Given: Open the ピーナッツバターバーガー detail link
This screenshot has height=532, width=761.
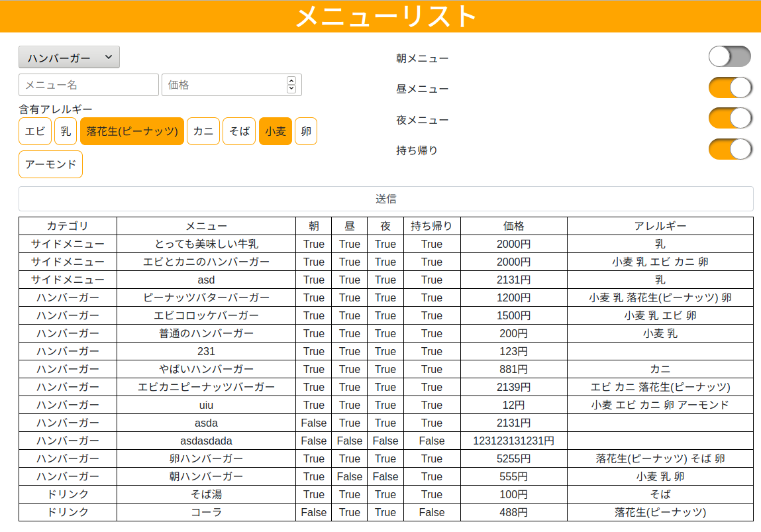Looking at the screenshot, I should [x=205, y=297].
